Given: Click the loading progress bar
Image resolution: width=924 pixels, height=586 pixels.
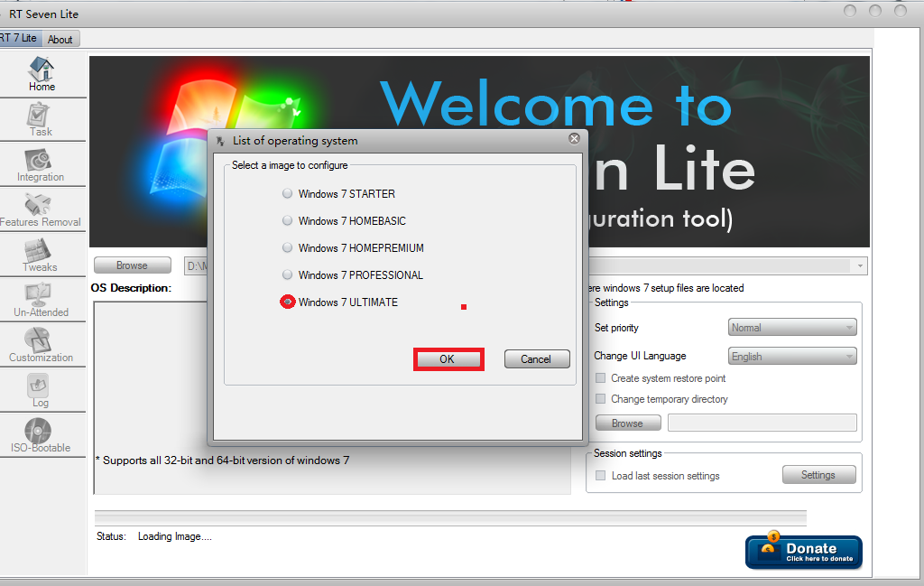Looking at the screenshot, I should coord(450,518).
